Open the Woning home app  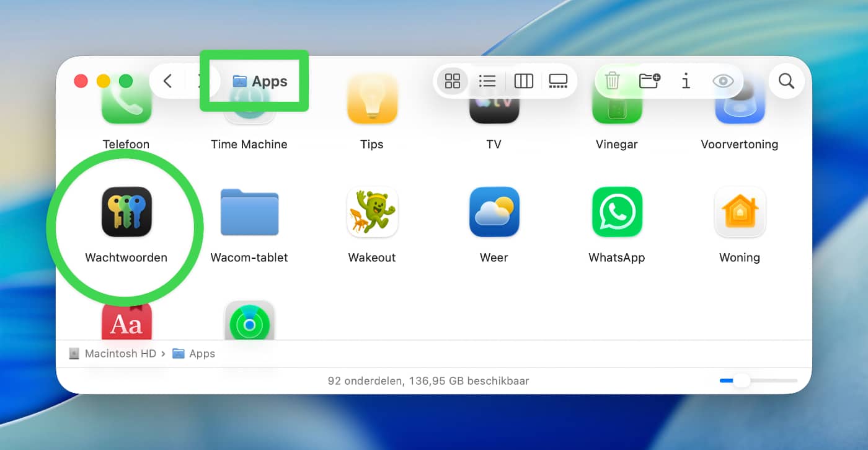(x=740, y=212)
